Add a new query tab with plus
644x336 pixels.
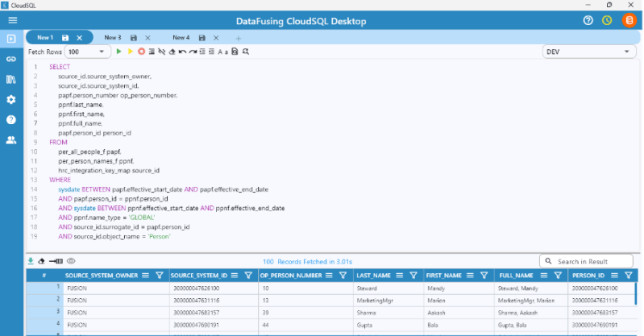[239, 38]
